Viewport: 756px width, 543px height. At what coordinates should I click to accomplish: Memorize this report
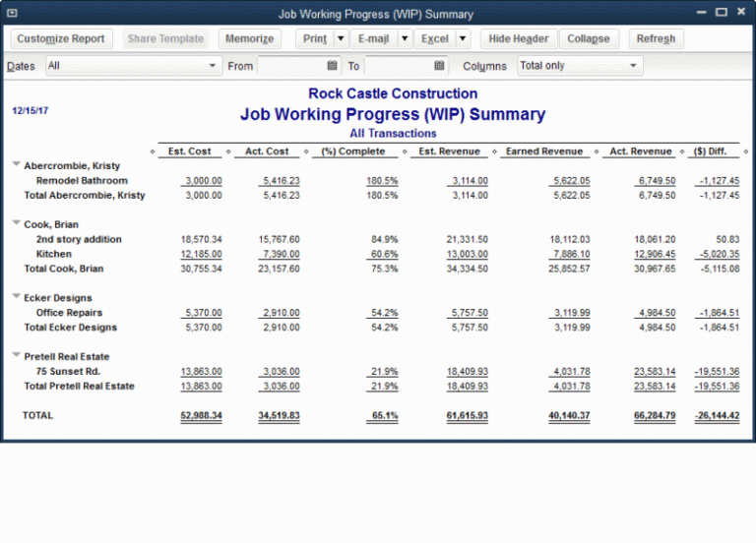tap(249, 38)
